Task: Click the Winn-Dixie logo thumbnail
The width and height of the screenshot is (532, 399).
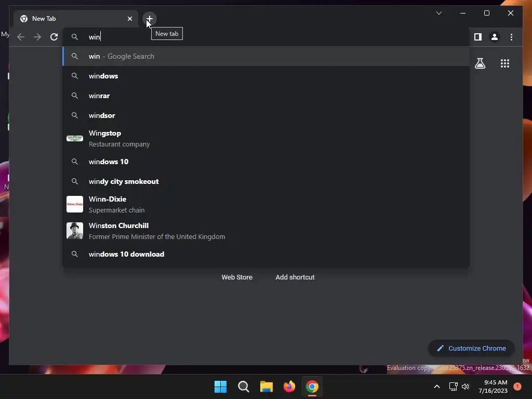Action: [75, 204]
